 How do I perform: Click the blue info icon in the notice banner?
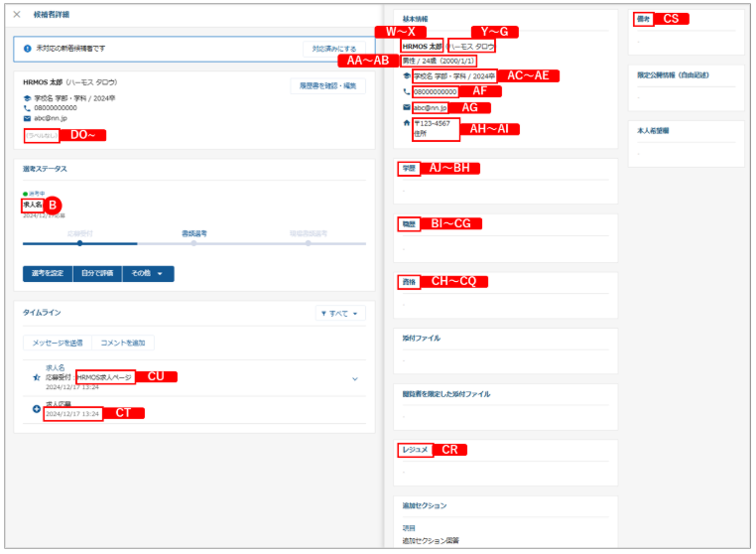pyautogui.click(x=27, y=47)
